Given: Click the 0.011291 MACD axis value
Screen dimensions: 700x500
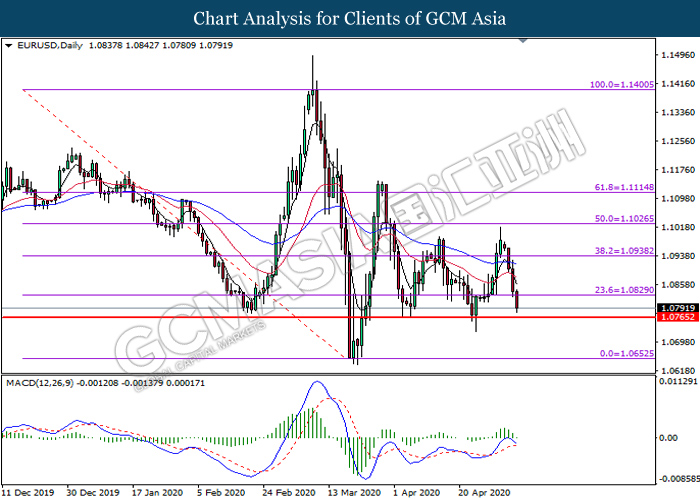Looking at the screenshot, I should (674, 382).
